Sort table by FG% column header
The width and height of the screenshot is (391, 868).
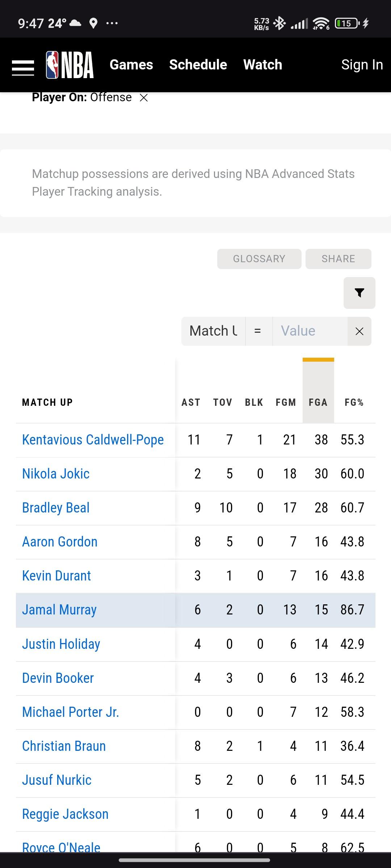(x=354, y=403)
